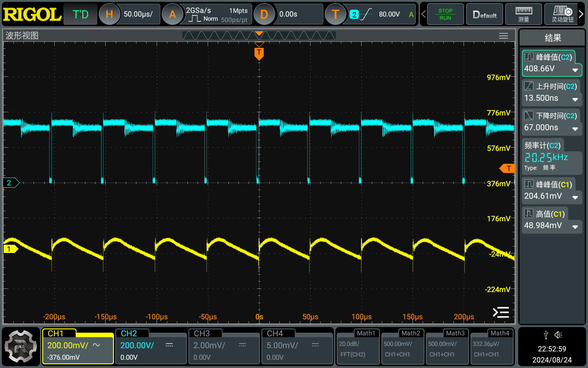Open the waveform view hamburger menu

(x=503, y=36)
